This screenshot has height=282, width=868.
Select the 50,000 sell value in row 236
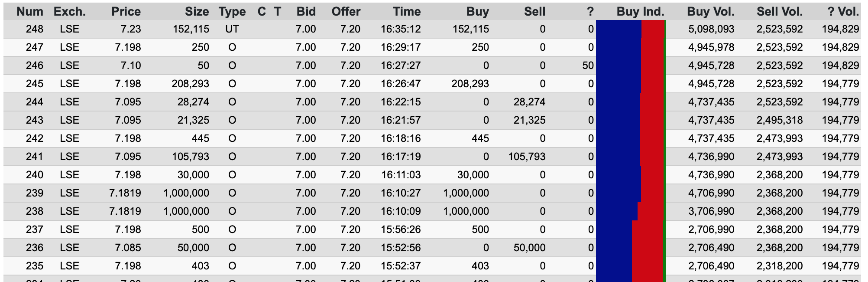(529, 248)
